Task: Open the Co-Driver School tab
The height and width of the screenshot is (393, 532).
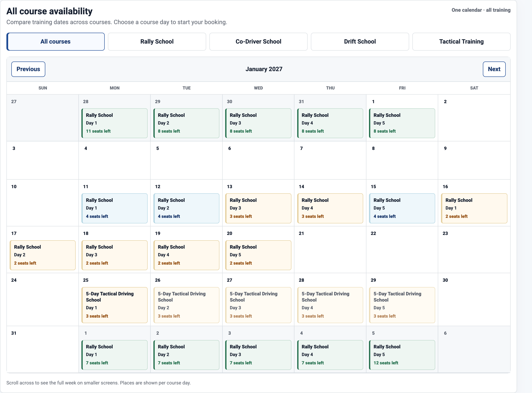Action: [x=258, y=42]
